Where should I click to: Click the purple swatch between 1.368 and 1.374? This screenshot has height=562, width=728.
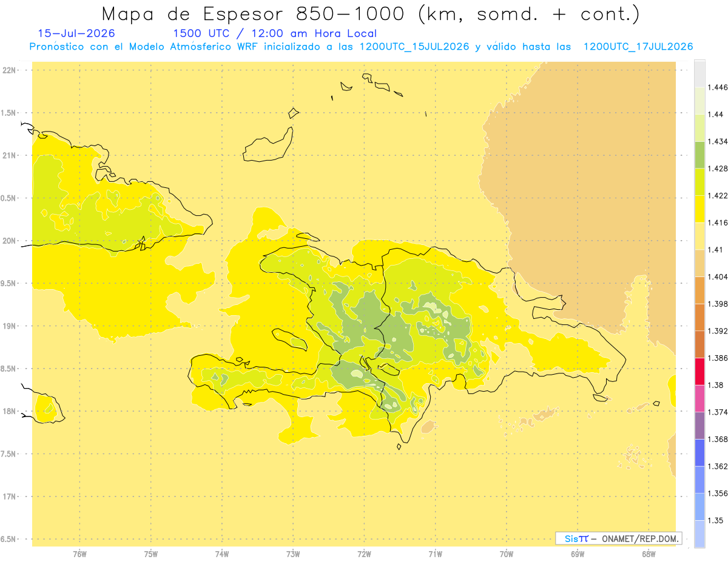click(x=699, y=426)
